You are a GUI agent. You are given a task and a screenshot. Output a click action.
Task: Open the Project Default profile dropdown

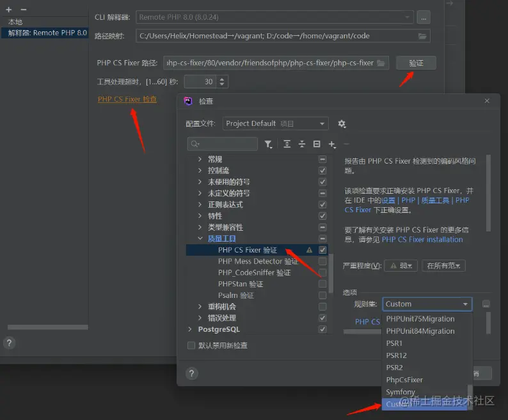click(x=276, y=124)
